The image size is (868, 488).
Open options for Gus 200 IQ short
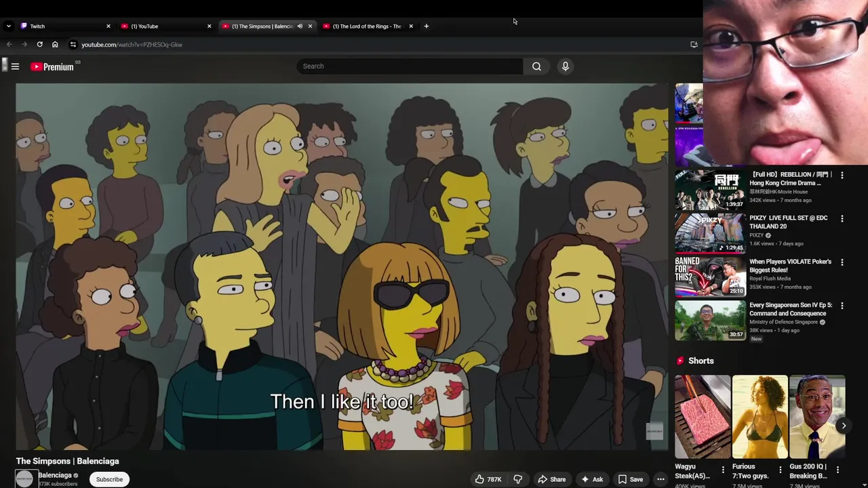pos(837,470)
